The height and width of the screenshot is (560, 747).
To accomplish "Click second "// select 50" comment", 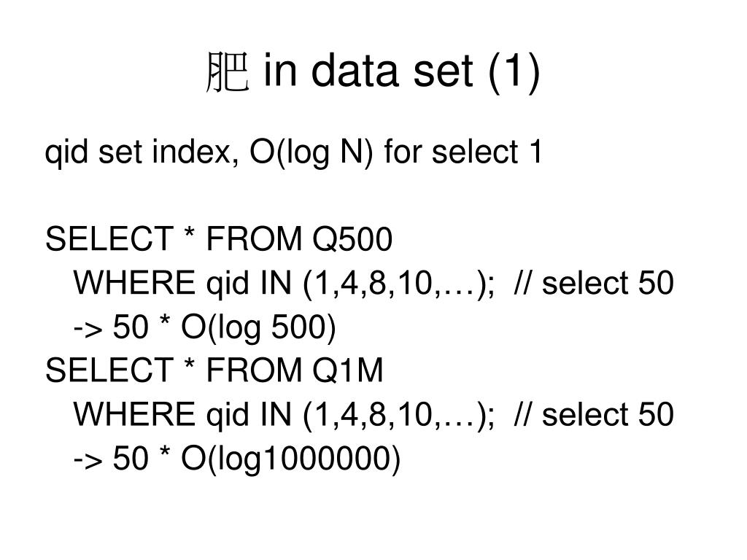I will coord(594,414).
